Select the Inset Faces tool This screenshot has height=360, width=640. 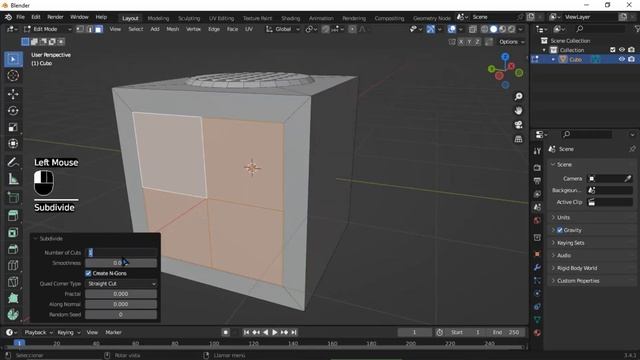tap(13, 232)
